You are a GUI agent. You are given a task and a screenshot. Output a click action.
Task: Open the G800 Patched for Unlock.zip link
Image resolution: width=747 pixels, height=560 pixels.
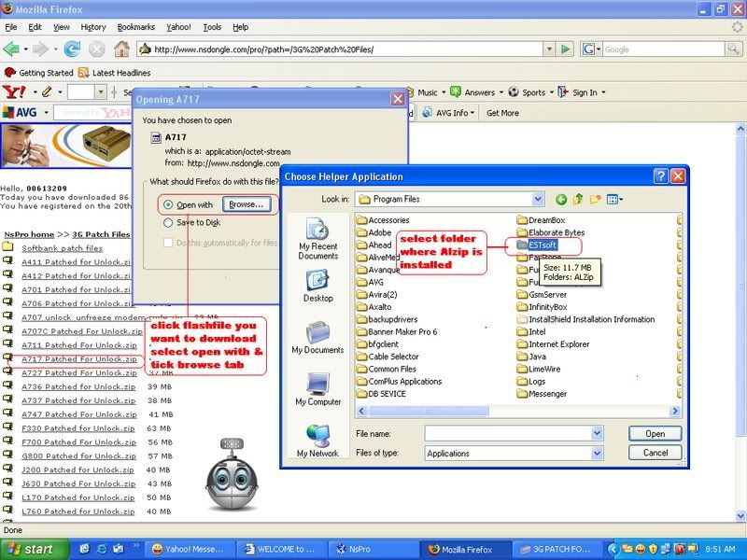[78, 455]
